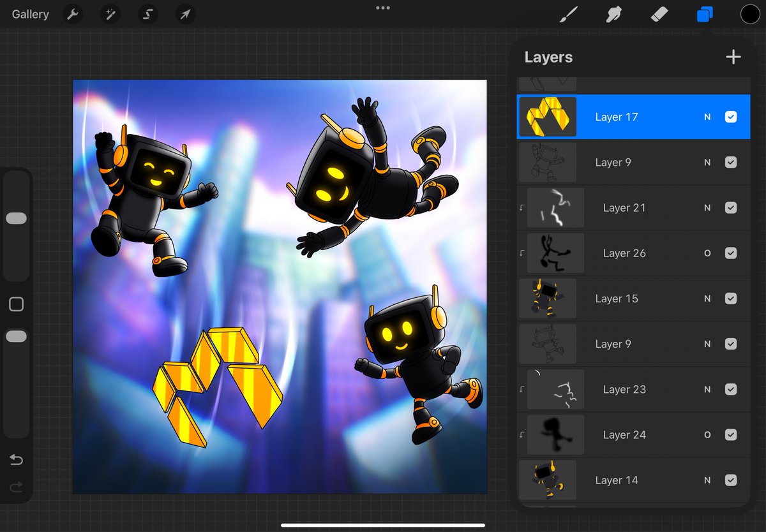Tap the Layer 23 thumbnail
The image size is (766, 532).
coord(555,389)
